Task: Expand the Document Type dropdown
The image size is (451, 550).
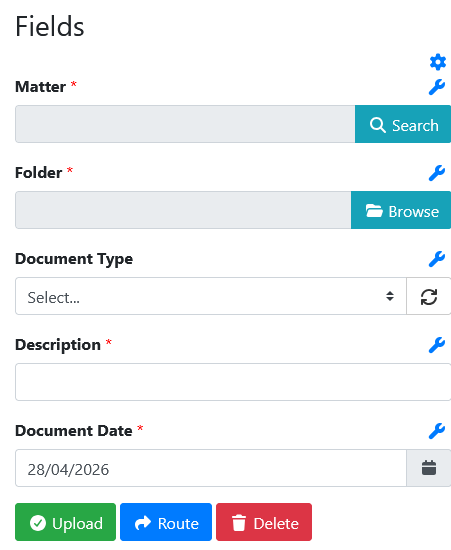Action: (x=211, y=296)
